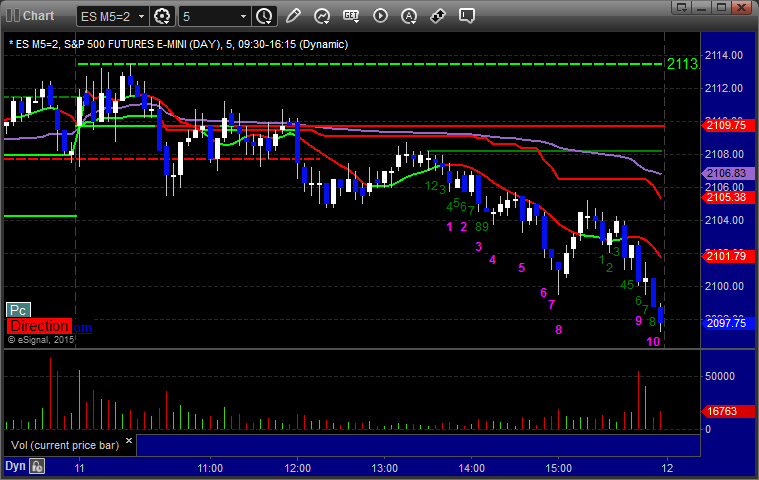This screenshot has width=759, height=480.
Task: Close the Vol current price bar pane
Action: coord(129,440)
